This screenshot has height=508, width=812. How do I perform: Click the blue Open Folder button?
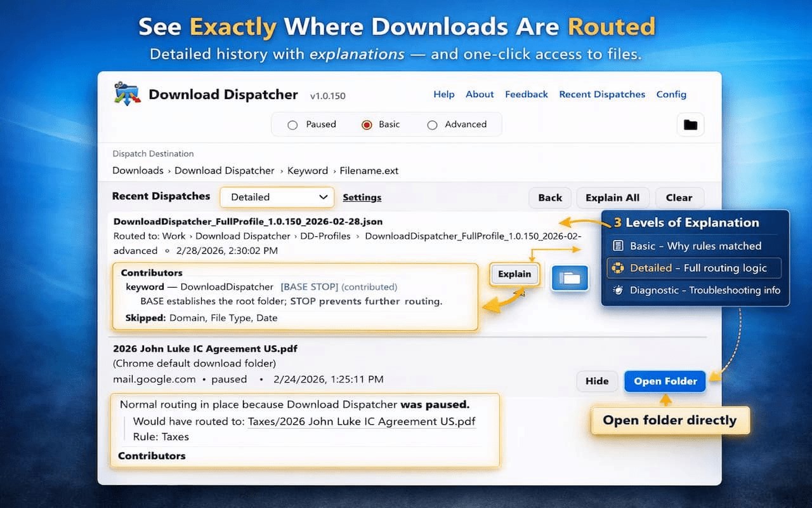tap(665, 381)
